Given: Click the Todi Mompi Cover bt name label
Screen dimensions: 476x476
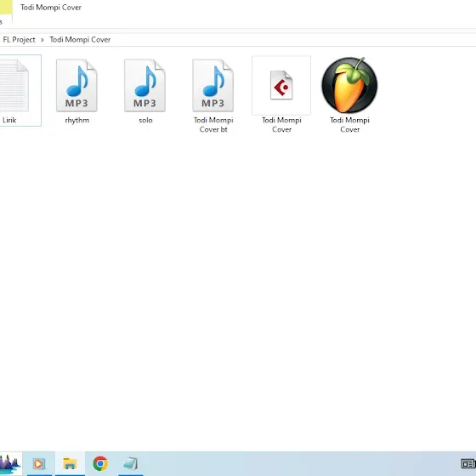Looking at the screenshot, I should 213,125.
